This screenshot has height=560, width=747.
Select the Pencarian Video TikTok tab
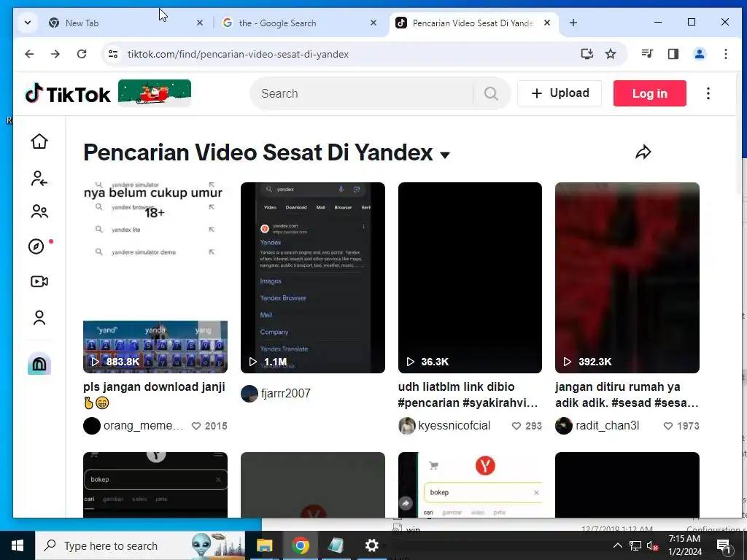pos(474,23)
